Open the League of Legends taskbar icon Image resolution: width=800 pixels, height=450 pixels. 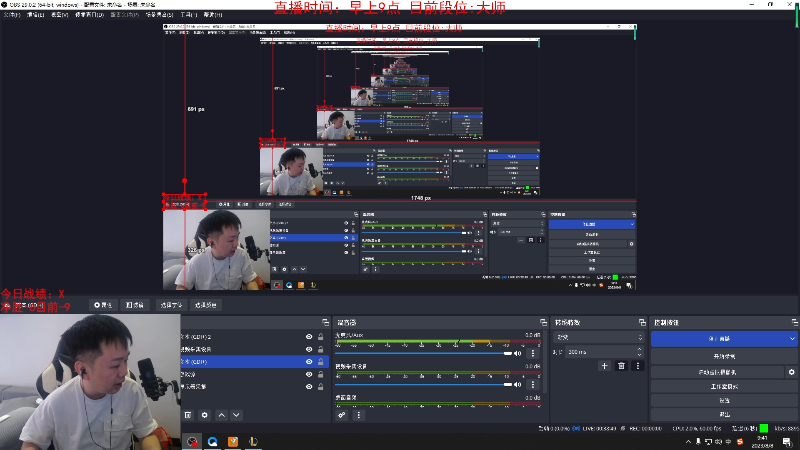coord(254,441)
